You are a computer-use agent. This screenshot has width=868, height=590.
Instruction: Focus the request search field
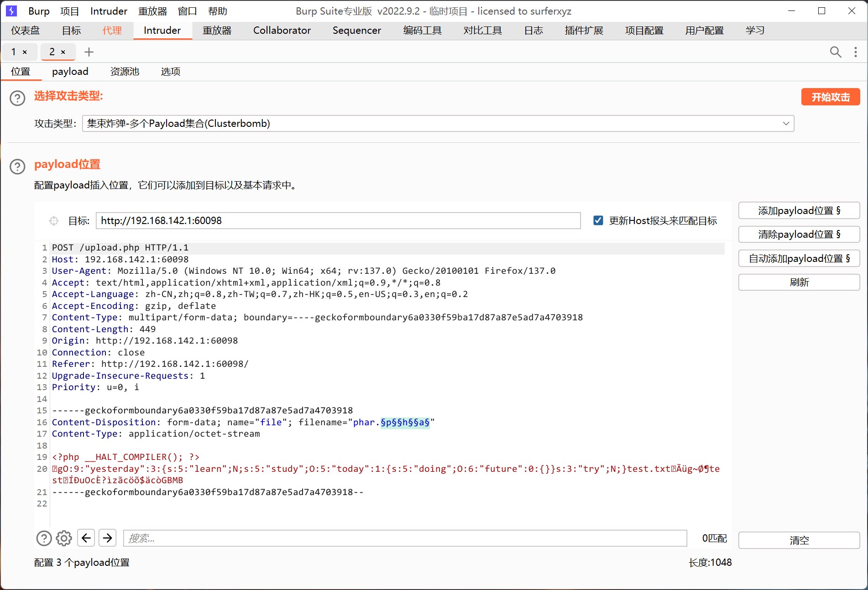pos(405,538)
